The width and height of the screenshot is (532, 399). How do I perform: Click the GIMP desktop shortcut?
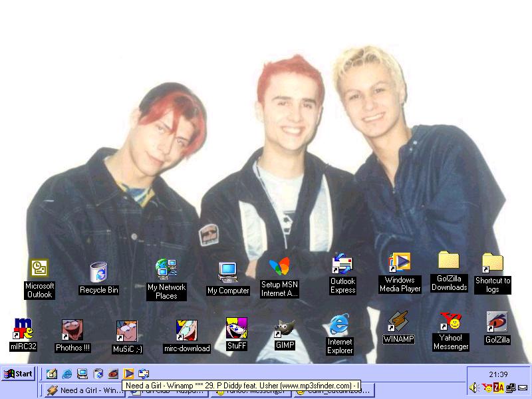[285, 330]
